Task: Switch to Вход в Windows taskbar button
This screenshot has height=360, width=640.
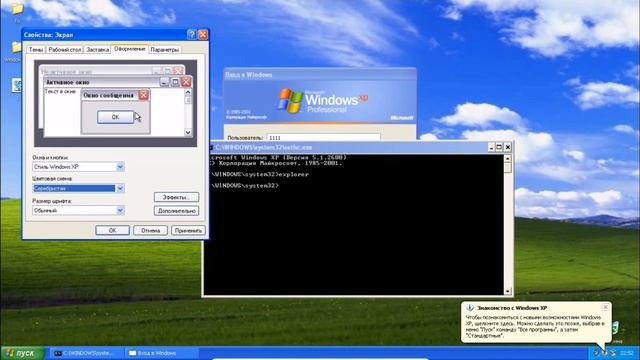Action: (x=161, y=353)
